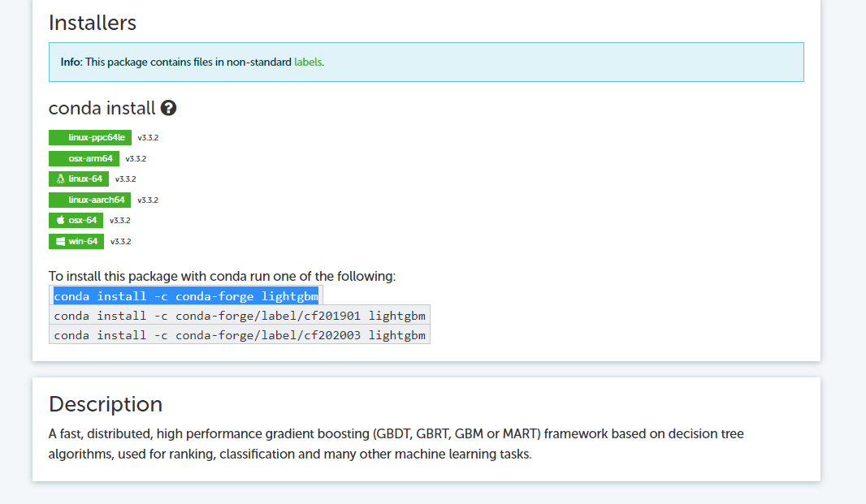Click v3.3.2 next to linux-ppc64le
The width and height of the screenshot is (866, 504).
(x=148, y=137)
